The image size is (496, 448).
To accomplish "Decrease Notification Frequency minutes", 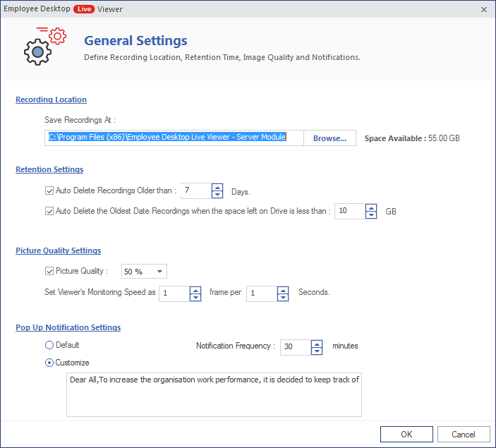I will tap(317, 351).
